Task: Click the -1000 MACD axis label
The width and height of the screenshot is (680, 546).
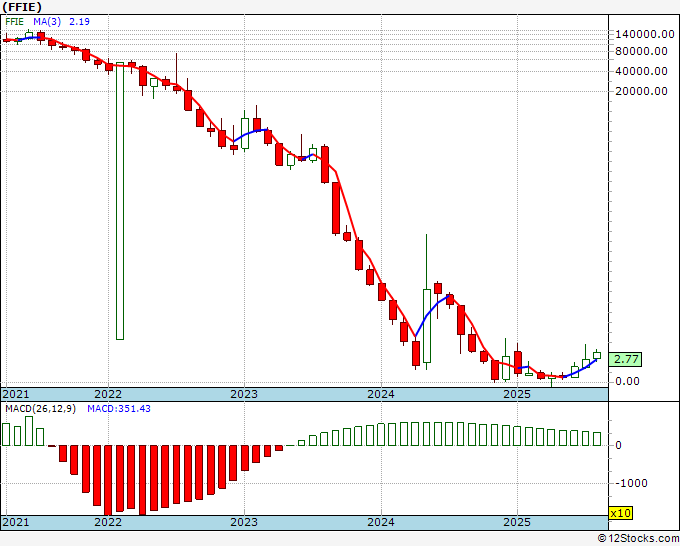Action: pos(631,483)
